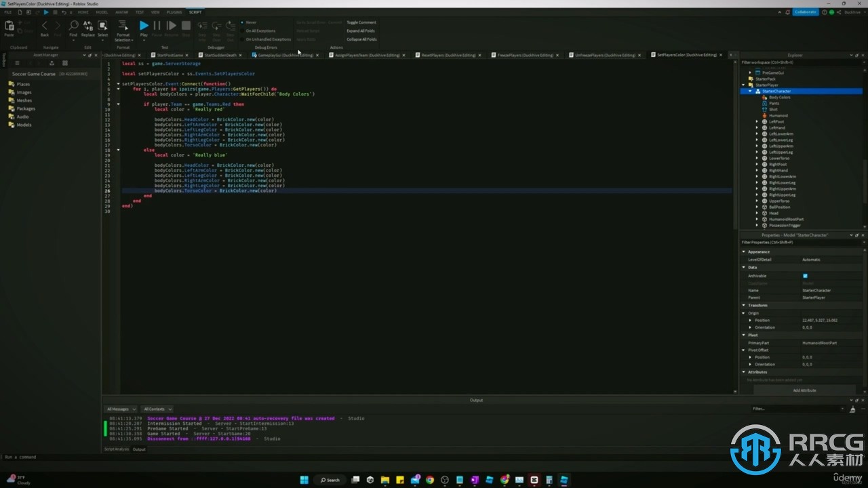
Task: Click the Asset Manager grid view icon
Action: [x=65, y=63]
